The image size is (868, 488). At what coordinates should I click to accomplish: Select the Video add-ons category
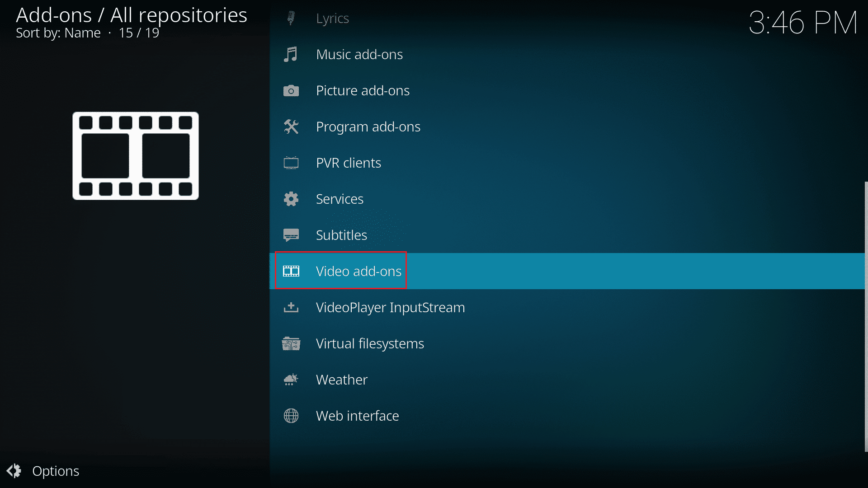coord(359,271)
